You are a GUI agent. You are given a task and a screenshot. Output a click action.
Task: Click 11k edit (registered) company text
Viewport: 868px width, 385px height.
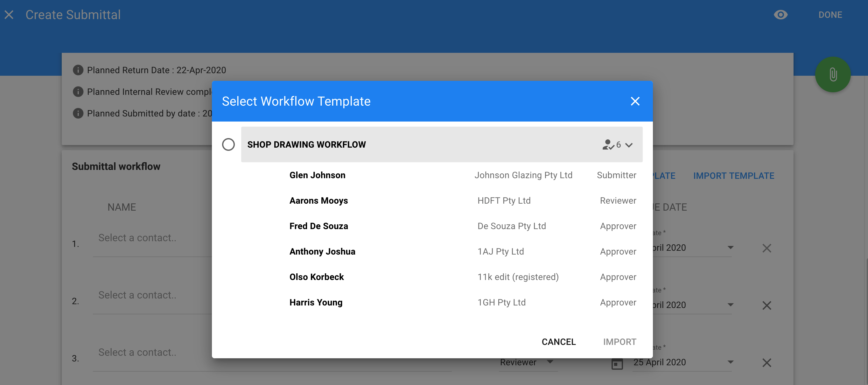coord(518,276)
